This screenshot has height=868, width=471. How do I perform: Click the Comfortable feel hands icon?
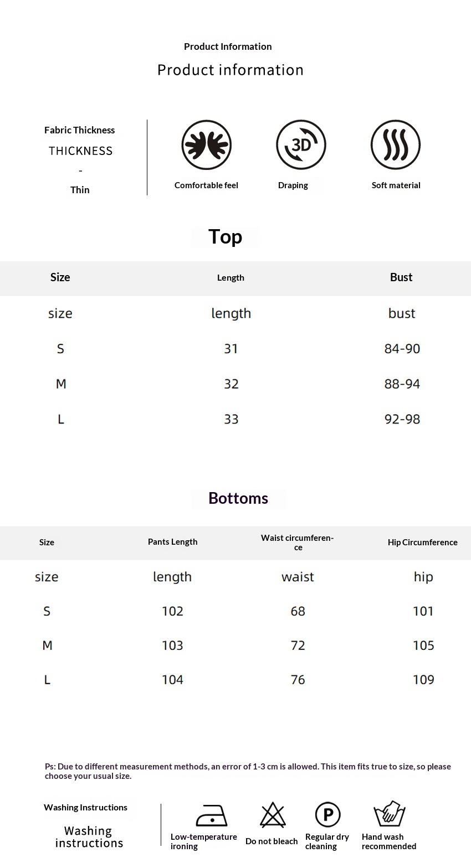pyautogui.click(x=206, y=145)
